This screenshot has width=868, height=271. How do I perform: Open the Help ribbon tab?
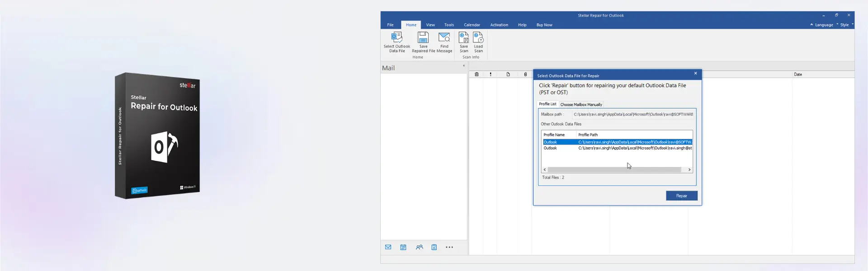pyautogui.click(x=522, y=25)
